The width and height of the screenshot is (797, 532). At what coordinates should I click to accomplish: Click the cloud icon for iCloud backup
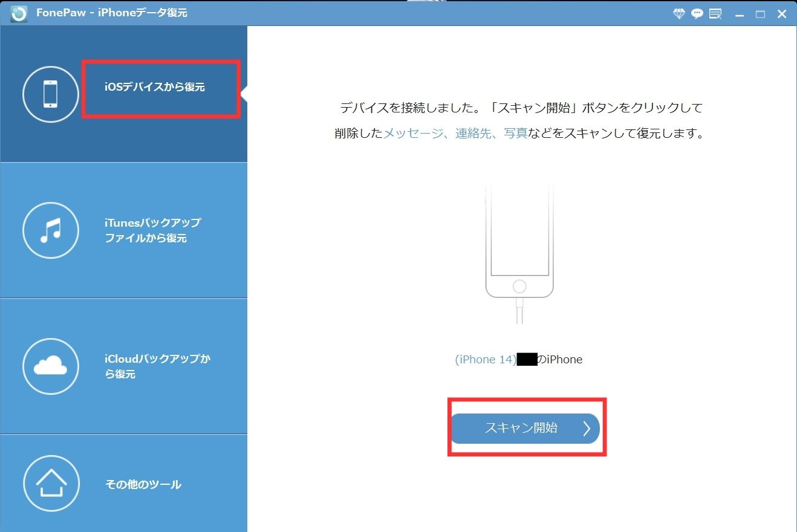(x=51, y=366)
